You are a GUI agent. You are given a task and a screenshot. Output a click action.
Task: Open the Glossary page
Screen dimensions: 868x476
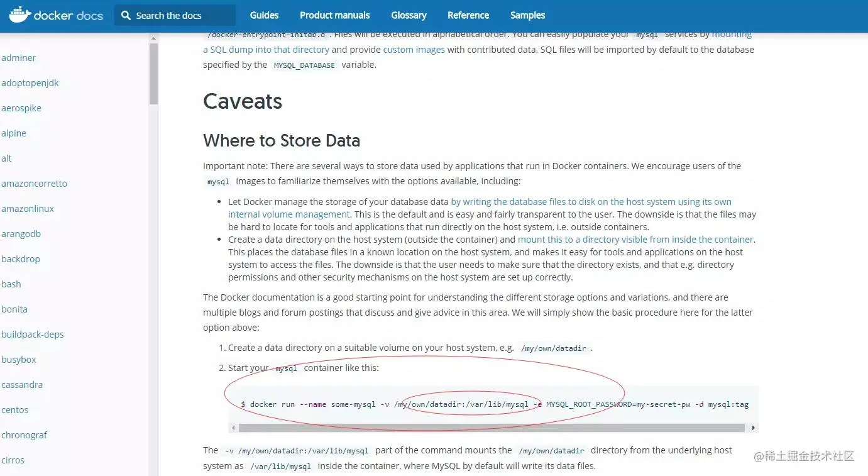pyautogui.click(x=409, y=15)
